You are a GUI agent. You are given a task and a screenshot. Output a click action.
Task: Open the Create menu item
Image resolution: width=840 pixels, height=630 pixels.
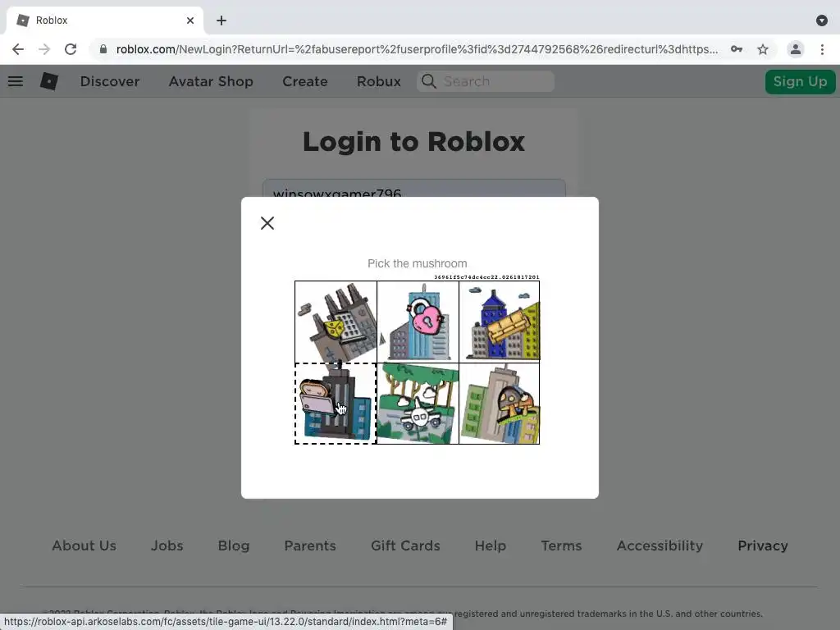(305, 81)
